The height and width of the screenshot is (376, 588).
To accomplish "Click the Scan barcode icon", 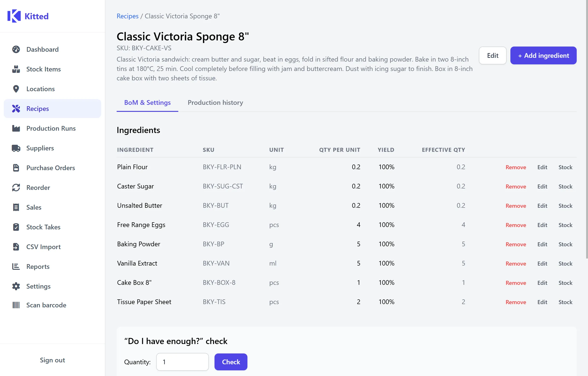I will pyautogui.click(x=16, y=305).
